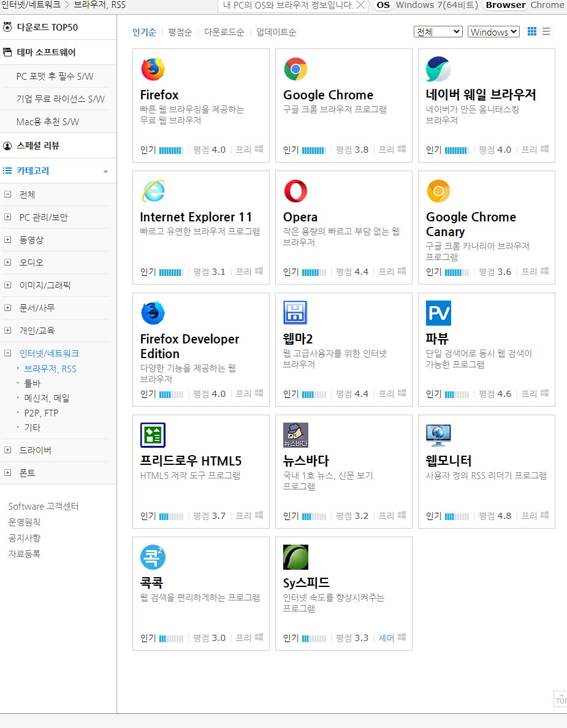Open the Google Chrome Canary icon
This screenshot has height=728, width=567.
438,191
